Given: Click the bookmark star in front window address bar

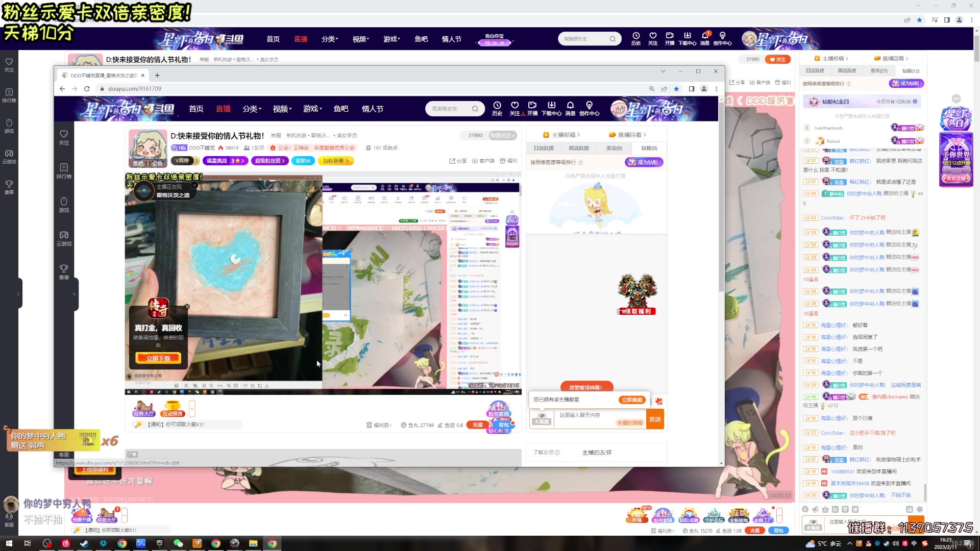Looking at the screenshot, I should pos(676,89).
